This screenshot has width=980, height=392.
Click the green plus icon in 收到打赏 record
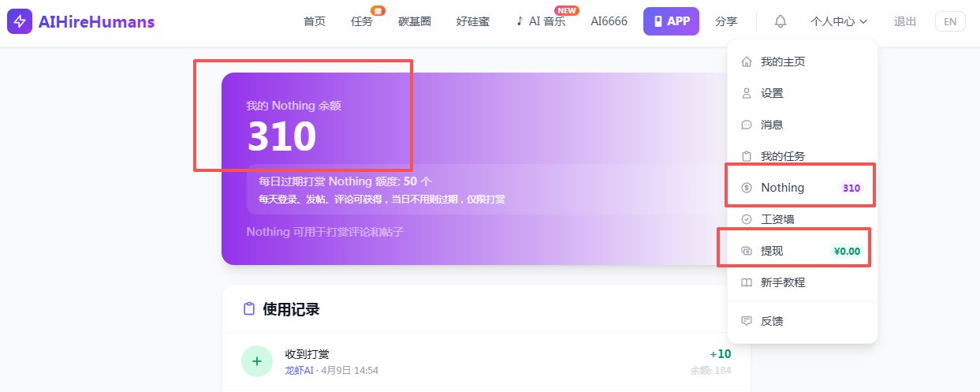click(256, 361)
